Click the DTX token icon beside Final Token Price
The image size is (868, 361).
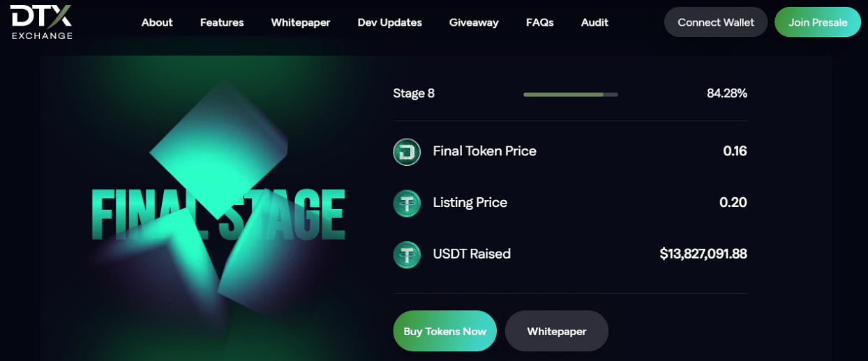[407, 151]
